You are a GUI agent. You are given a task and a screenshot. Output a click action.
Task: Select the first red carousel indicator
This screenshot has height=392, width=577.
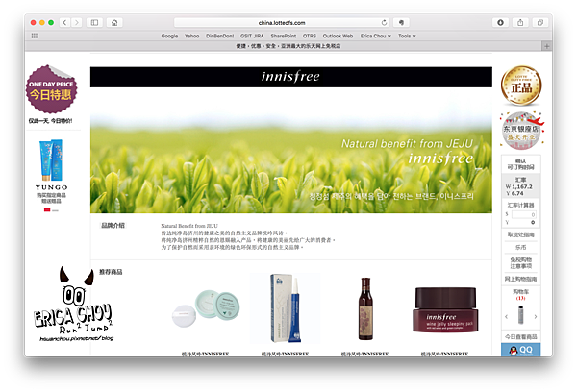[x=47, y=210]
